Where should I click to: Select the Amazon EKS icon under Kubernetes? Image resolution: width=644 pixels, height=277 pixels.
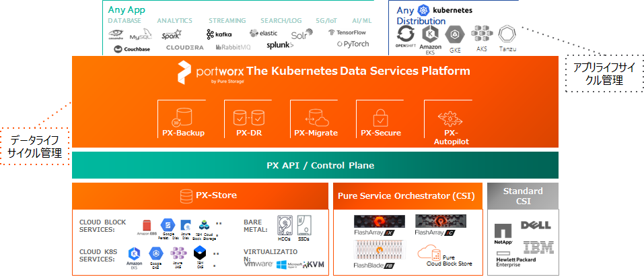[x=431, y=34]
